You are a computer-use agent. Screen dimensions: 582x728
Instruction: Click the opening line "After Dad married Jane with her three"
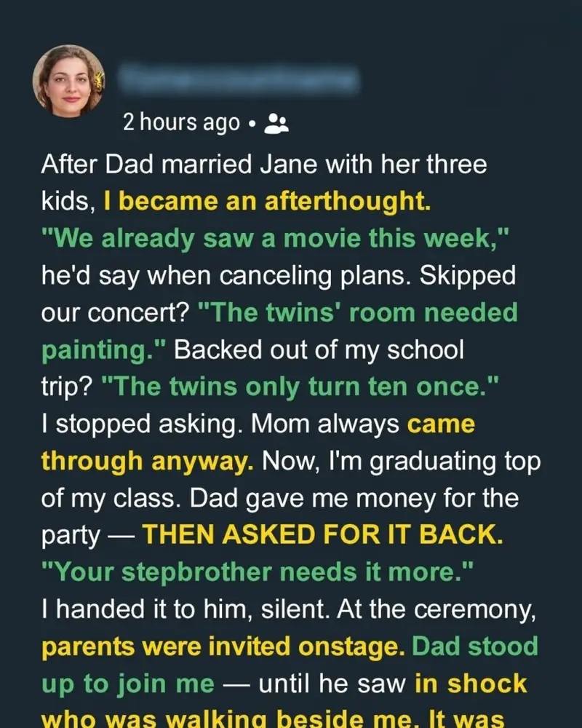(x=263, y=165)
